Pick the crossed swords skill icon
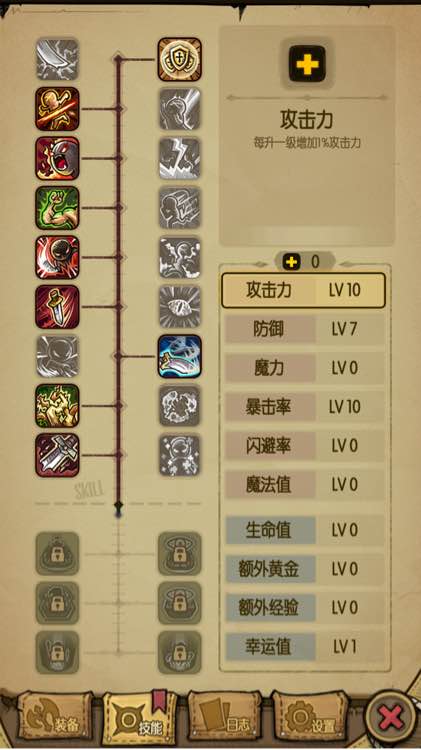 pos(57,455)
